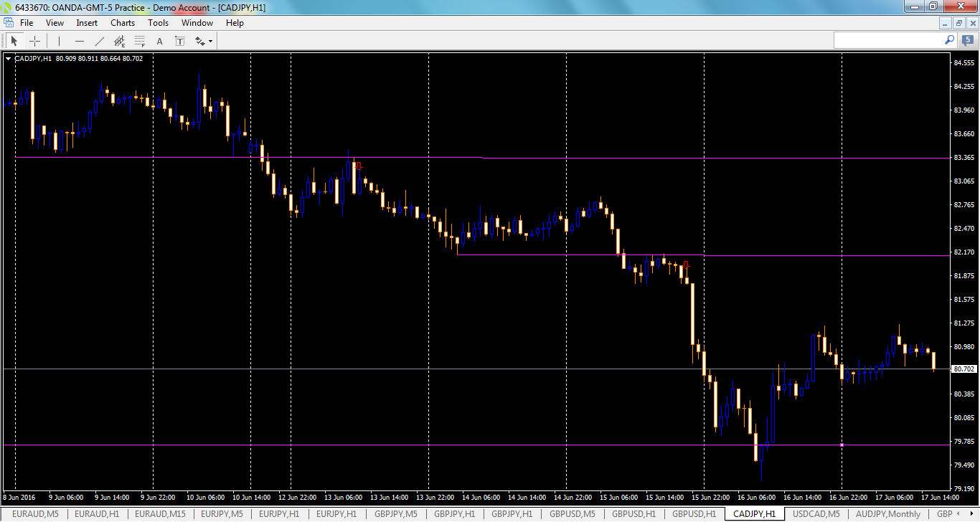This screenshot has width=980, height=522.
Task: Switch to the USDCAD,M5 chart tab
Action: [818, 514]
